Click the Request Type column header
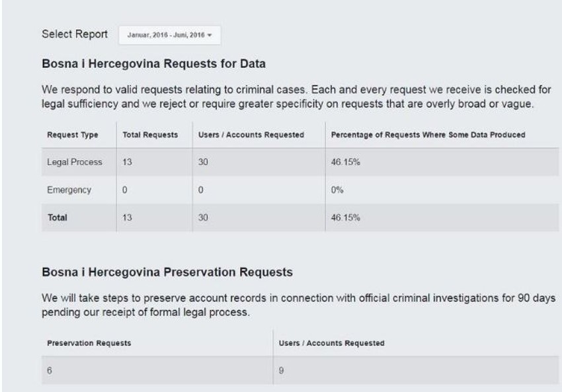Viewport: 562px width, 392px height. point(73,135)
